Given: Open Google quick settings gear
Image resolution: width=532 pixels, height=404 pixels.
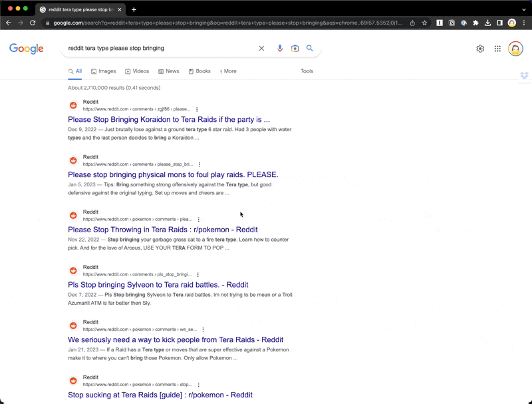Looking at the screenshot, I should coord(480,49).
